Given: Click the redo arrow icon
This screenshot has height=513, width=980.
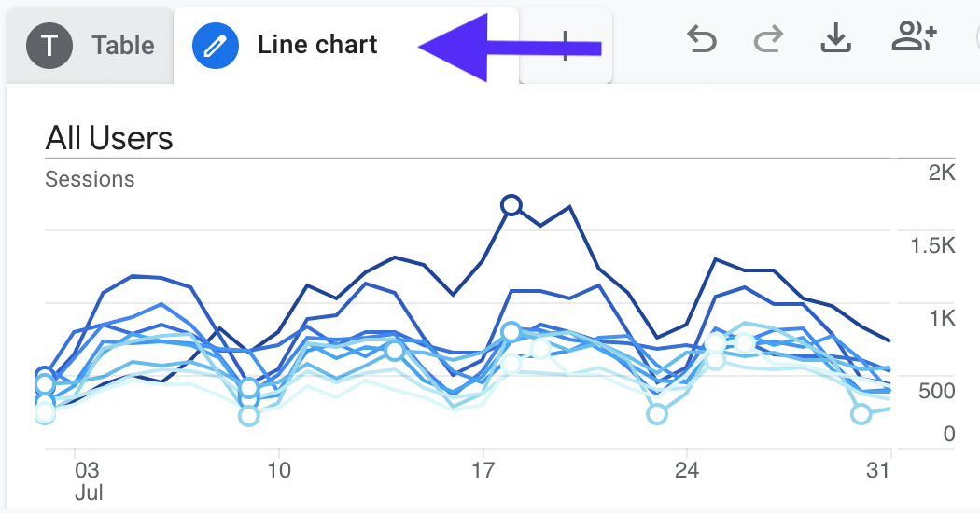Looking at the screenshot, I should (x=768, y=39).
